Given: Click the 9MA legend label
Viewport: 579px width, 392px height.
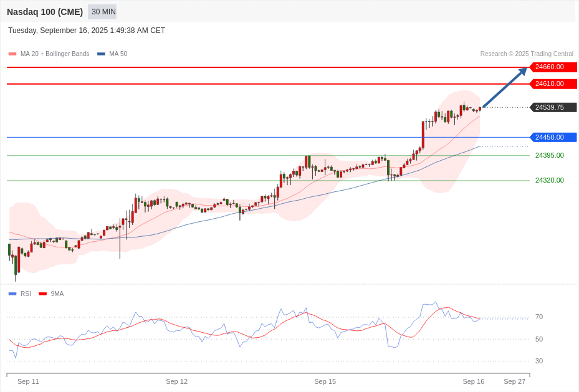Looking at the screenshot, I should tap(57, 294).
